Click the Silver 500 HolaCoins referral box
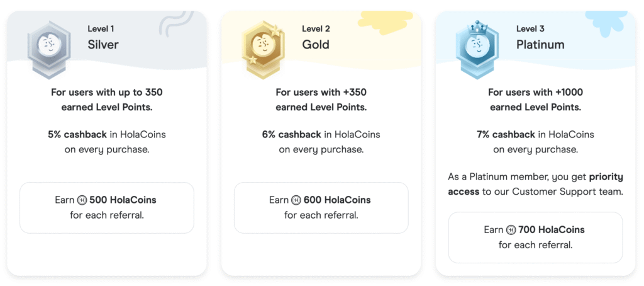This screenshot has width=644, height=286. [x=106, y=208]
